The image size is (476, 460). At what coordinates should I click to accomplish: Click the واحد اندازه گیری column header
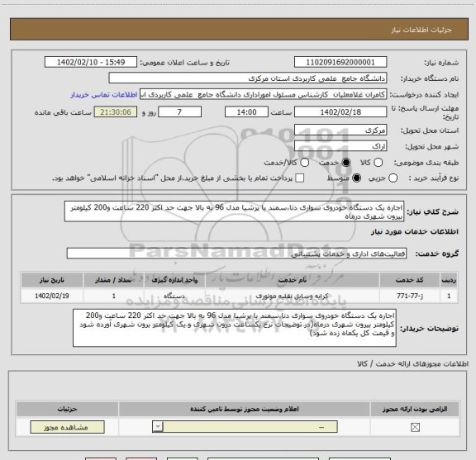coord(174,280)
